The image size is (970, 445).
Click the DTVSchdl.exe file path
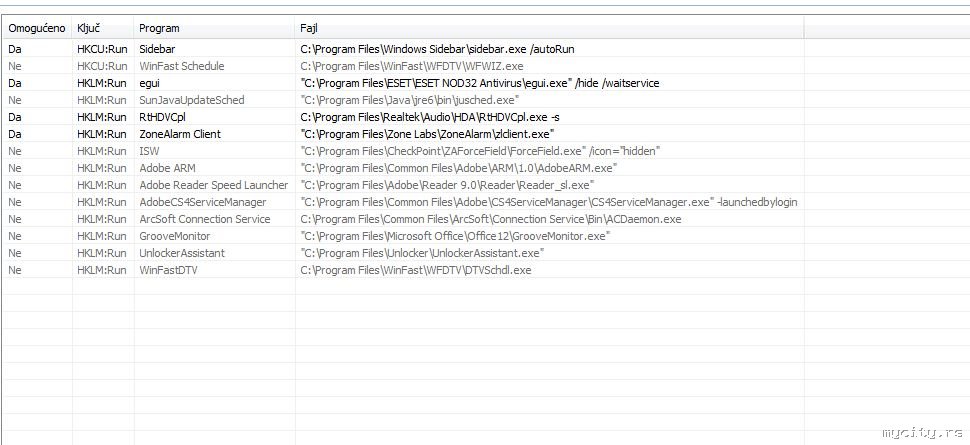click(416, 270)
